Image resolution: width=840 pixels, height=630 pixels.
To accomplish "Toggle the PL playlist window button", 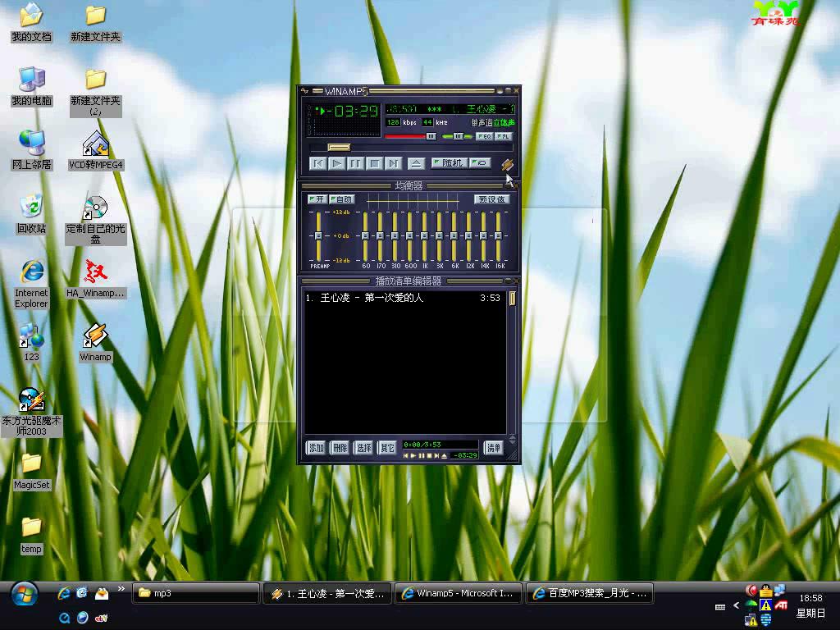I will tap(504, 137).
